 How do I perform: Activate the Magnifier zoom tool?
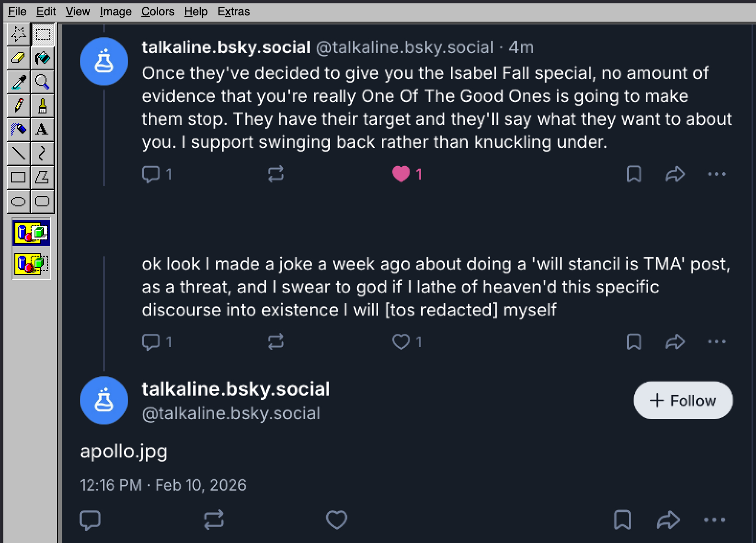(42, 82)
